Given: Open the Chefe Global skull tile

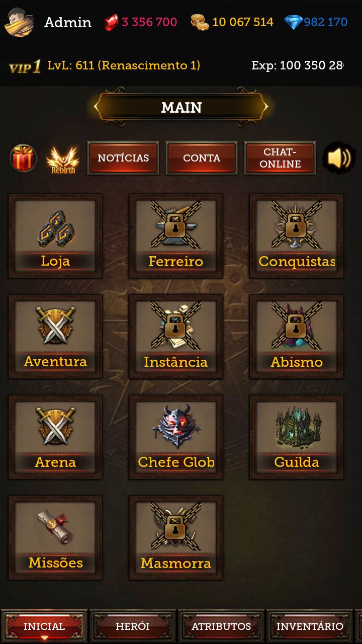Looking at the screenshot, I should (176, 437).
